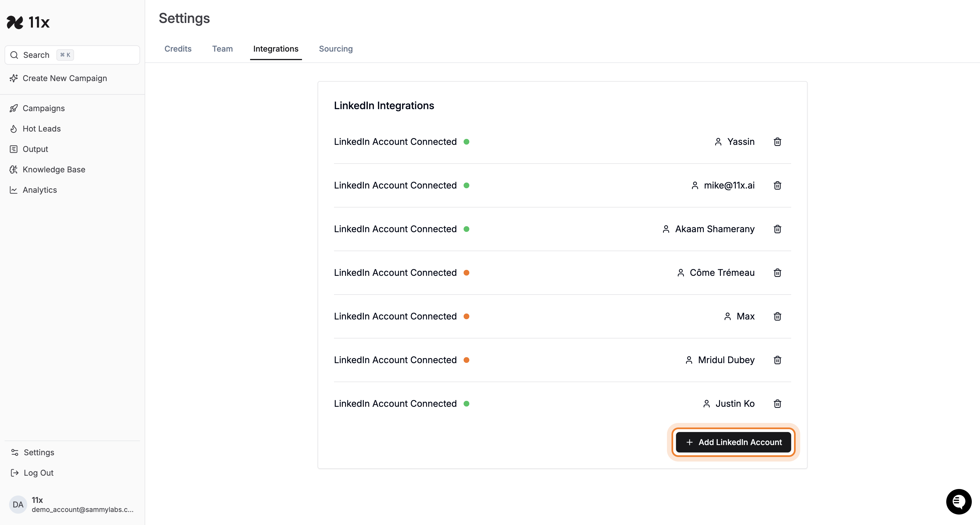This screenshot has height=525, width=980.
Task: Switch to the Credits tab
Action: [x=178, y=49]
